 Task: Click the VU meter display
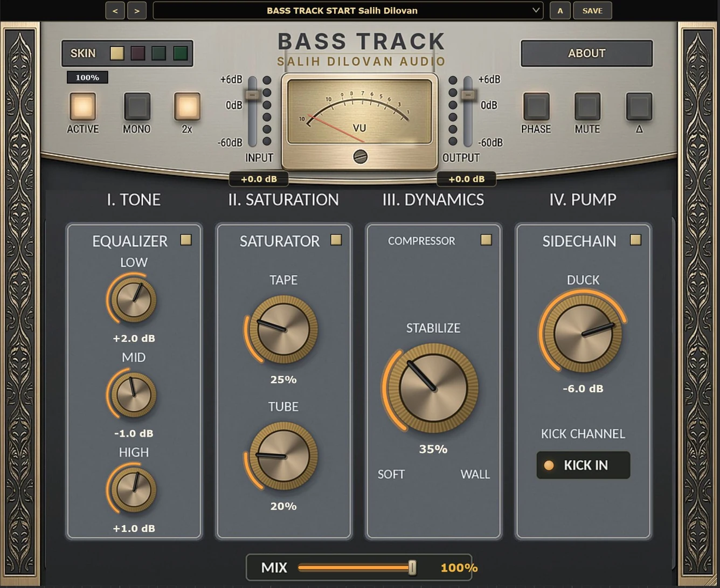(359, 112)
